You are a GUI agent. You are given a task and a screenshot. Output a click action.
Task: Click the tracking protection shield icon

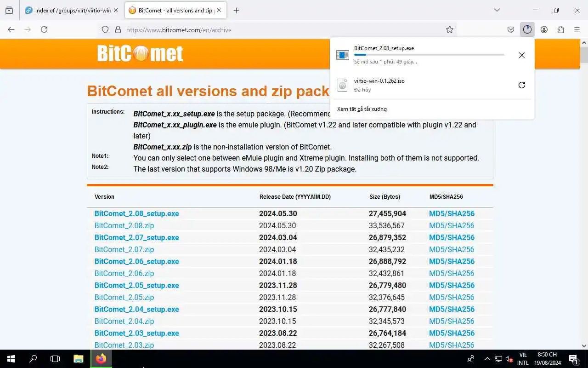tap(105, 29)
